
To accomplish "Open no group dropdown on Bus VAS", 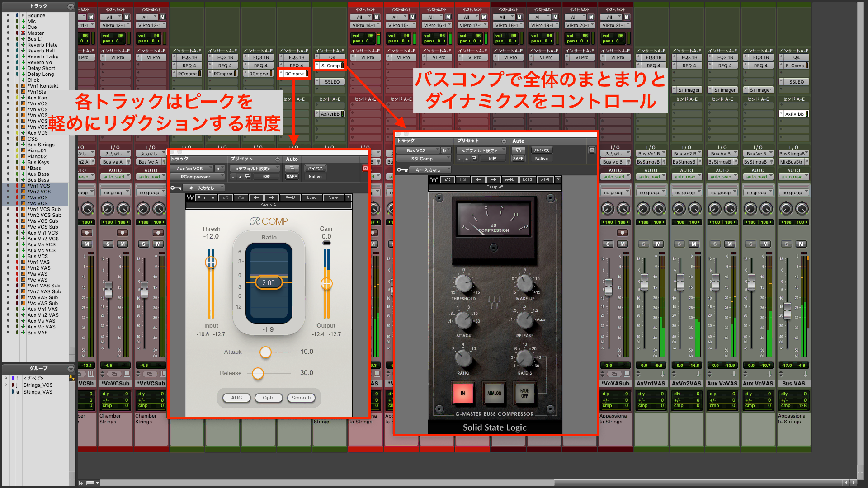I will point(794,192).
